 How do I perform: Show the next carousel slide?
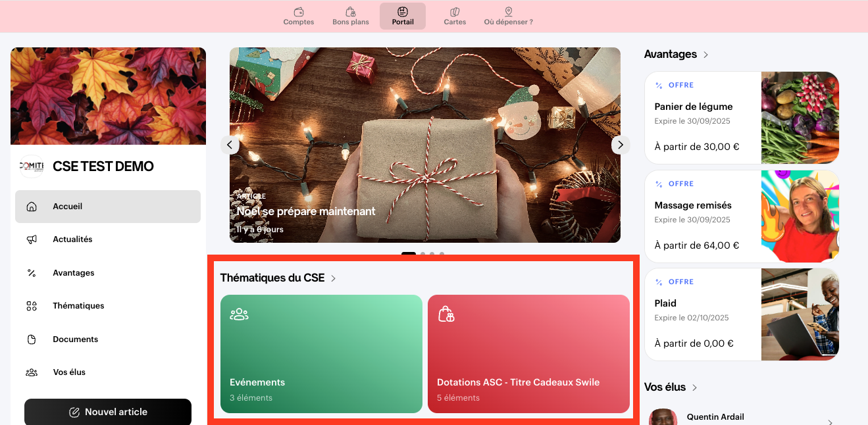coord(621,145)
